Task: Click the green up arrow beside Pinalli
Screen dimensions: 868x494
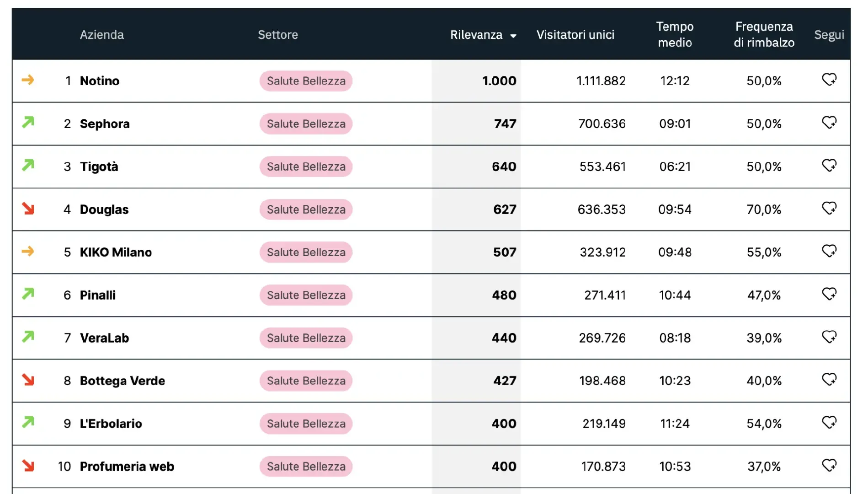Action: click(x=28, y=294)
